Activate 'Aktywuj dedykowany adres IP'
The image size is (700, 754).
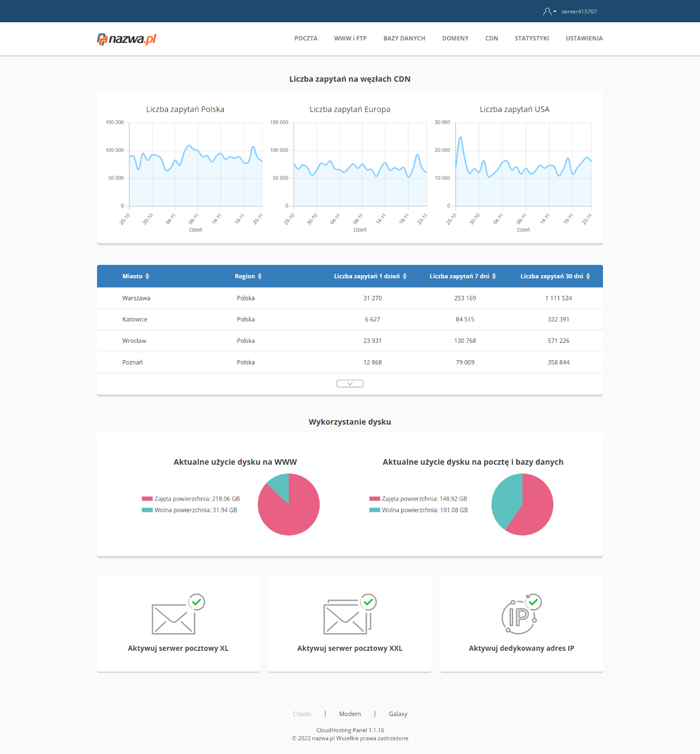tap(521, 648)
